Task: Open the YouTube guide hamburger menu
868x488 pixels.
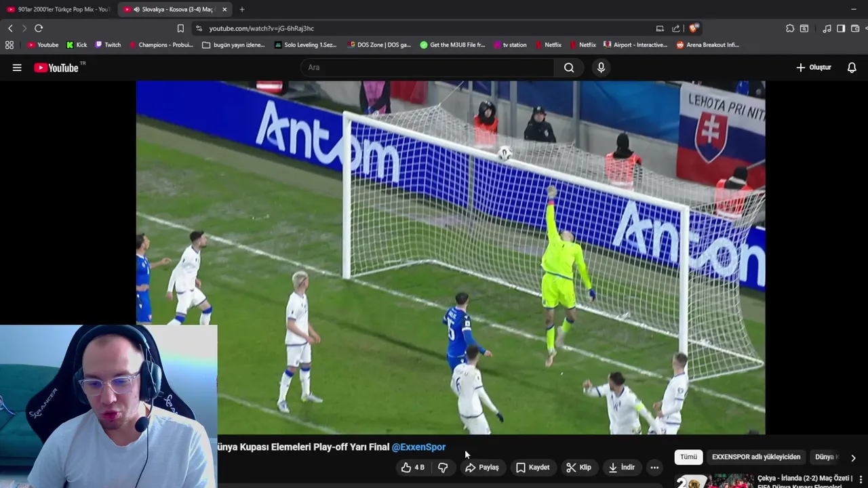Action: pos(17,68)
